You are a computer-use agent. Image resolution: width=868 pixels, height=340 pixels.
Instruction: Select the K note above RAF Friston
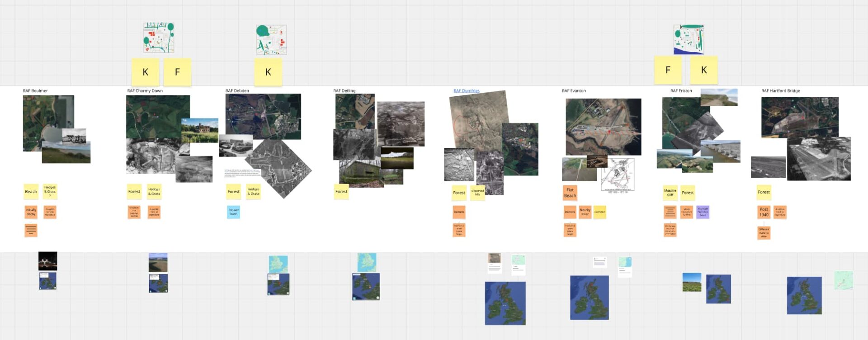click(703, 70)
